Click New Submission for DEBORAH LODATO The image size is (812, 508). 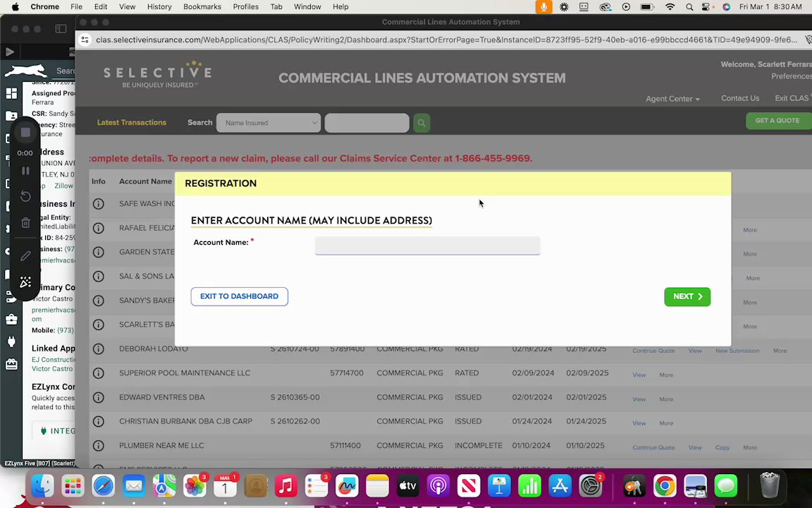pos(737,351)
